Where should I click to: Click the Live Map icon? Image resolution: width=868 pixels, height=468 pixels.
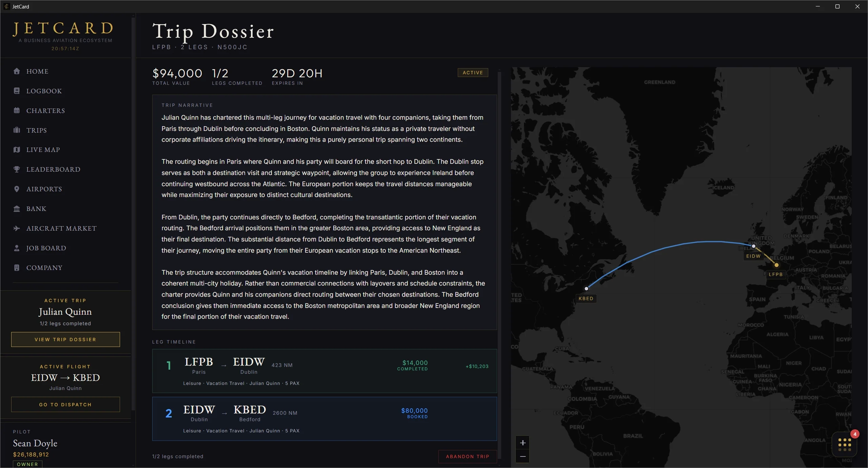click(x=17, y=150)
